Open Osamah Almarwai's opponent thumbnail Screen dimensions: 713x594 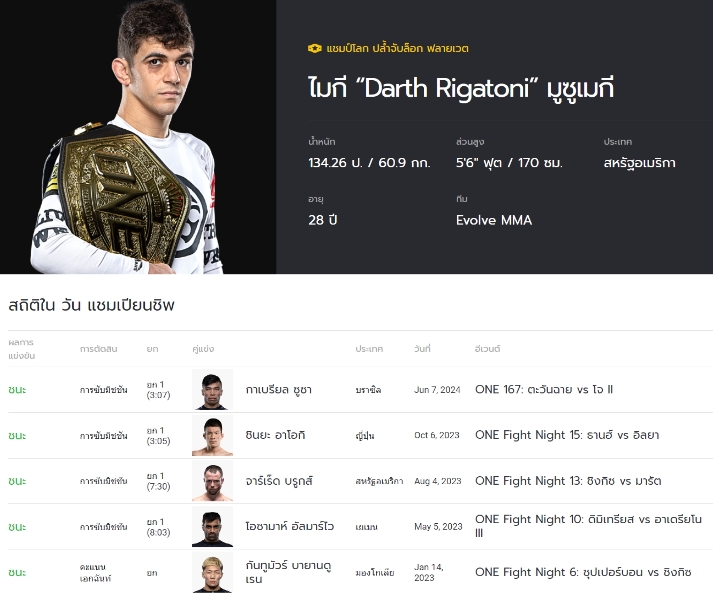click(x=212, y=527)
